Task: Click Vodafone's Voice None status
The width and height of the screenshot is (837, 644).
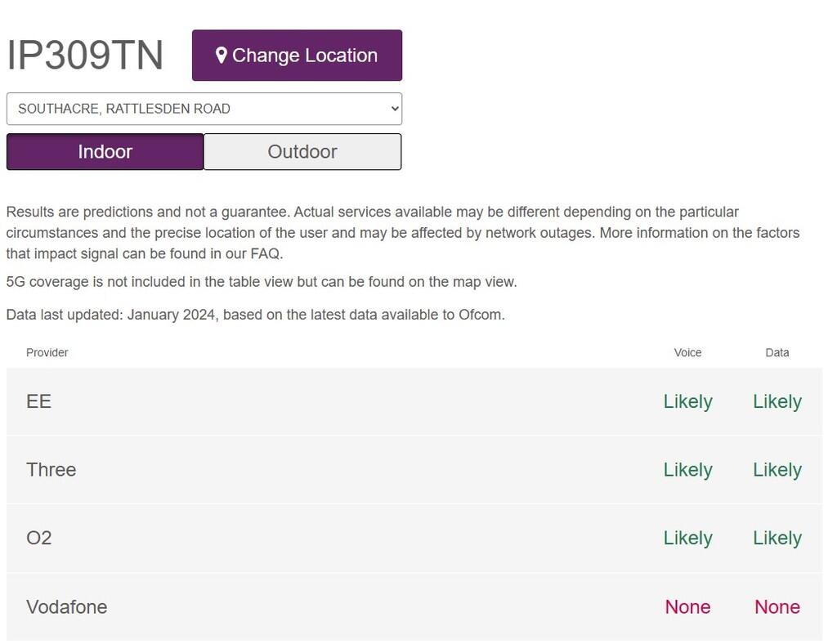Action: point(687,606)
